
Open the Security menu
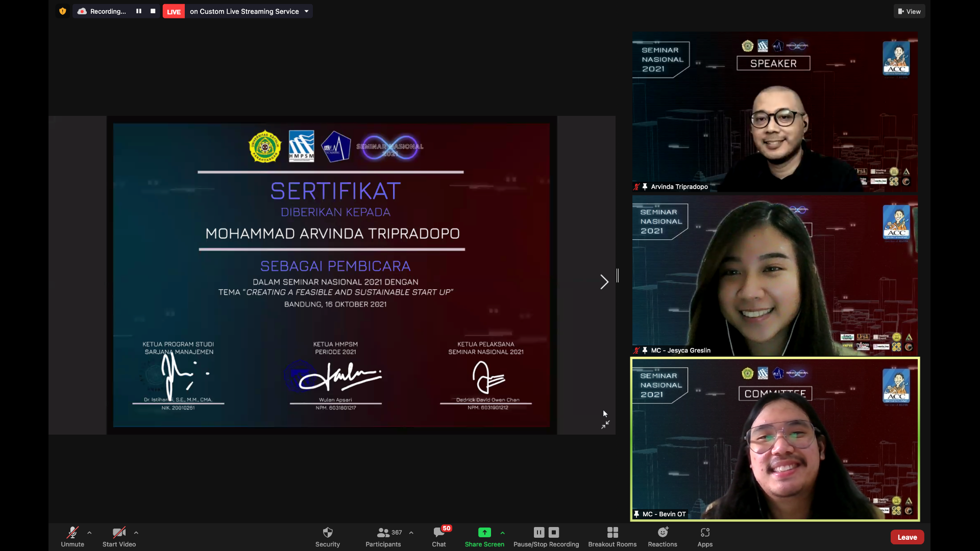click(x=327, y=536)
